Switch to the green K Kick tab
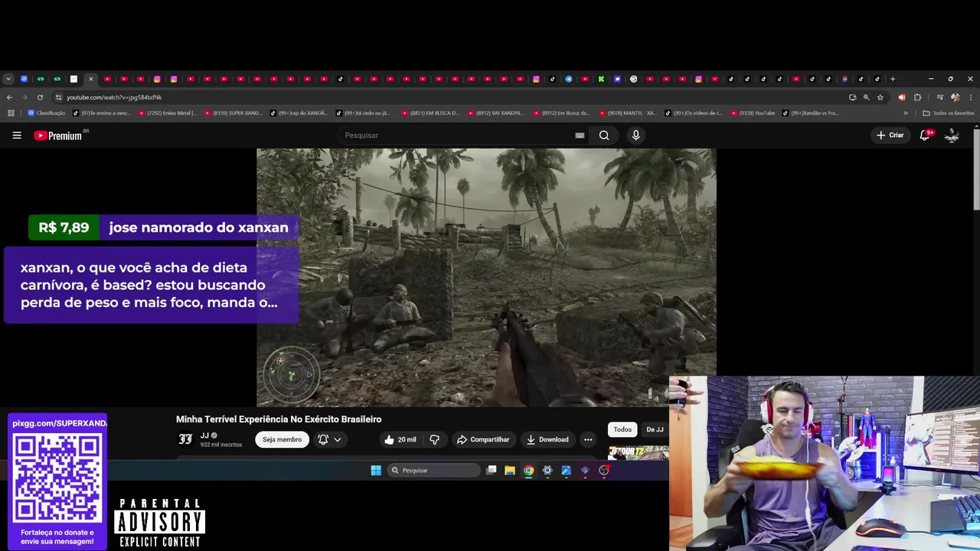The image size is (980, 551). [601, 79]
